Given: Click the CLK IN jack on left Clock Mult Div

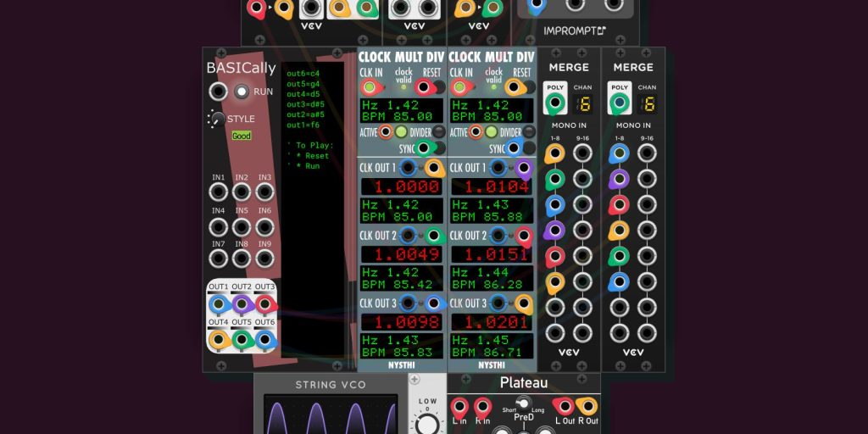Looking at the screenshot, I should click(370, 87).
